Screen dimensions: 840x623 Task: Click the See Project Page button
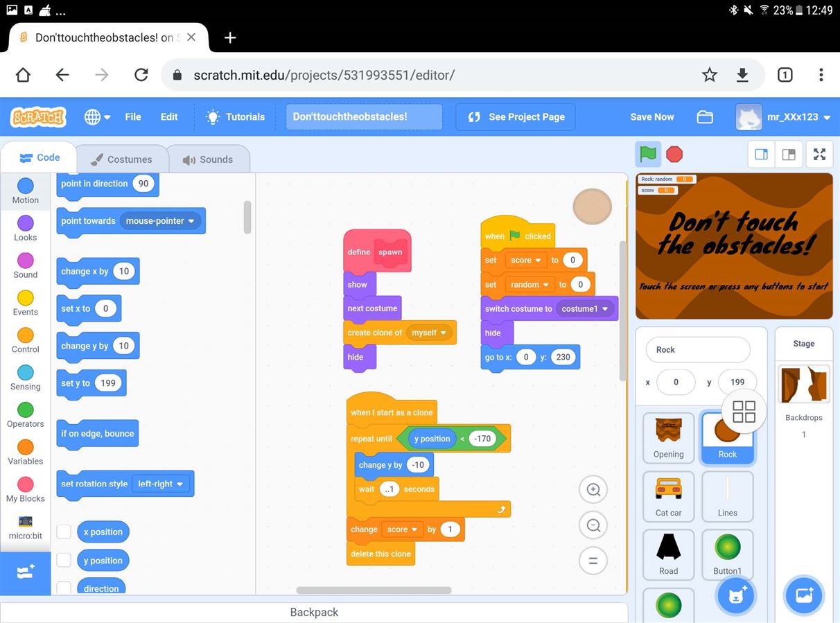pyautogui.click(x=516, y=117)
